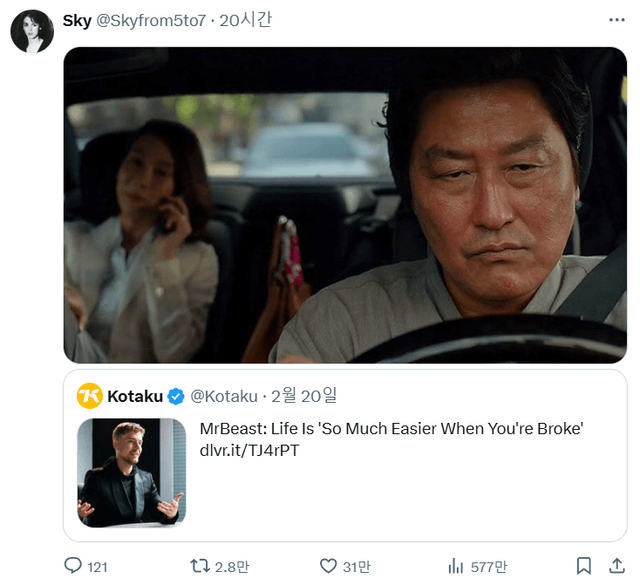Click the 2월 20일 quoted tweet date
Screen dimensions: 640x585
pyautogui.click(x=307, y=397)
